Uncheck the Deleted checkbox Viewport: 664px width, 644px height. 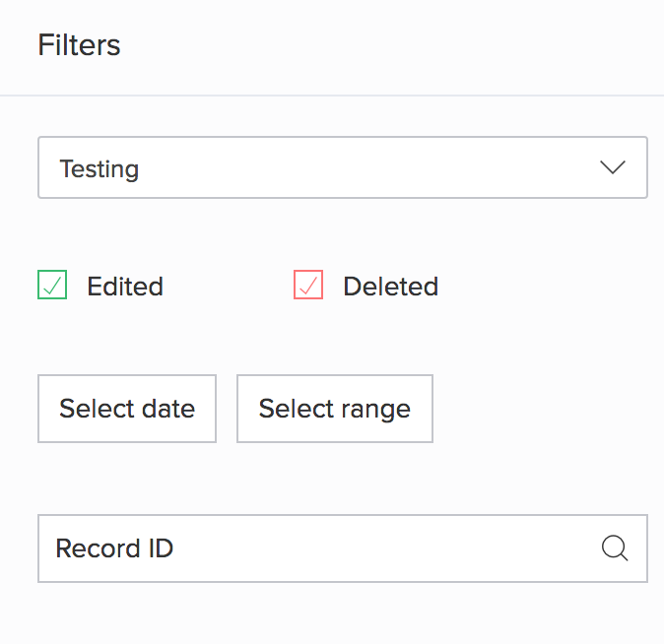pos(308,286)
